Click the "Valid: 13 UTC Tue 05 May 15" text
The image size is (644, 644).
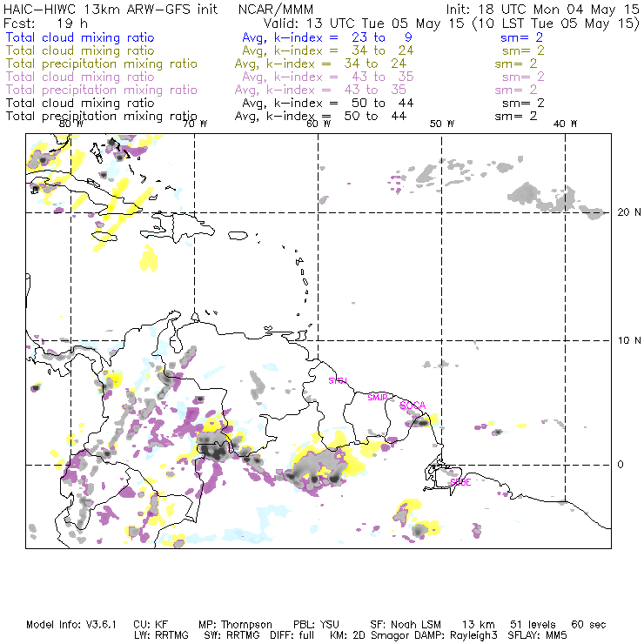(364, 23)
